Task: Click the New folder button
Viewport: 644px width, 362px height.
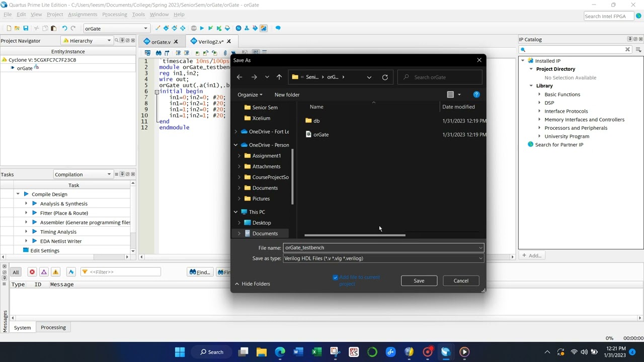Action: [287, 95]
